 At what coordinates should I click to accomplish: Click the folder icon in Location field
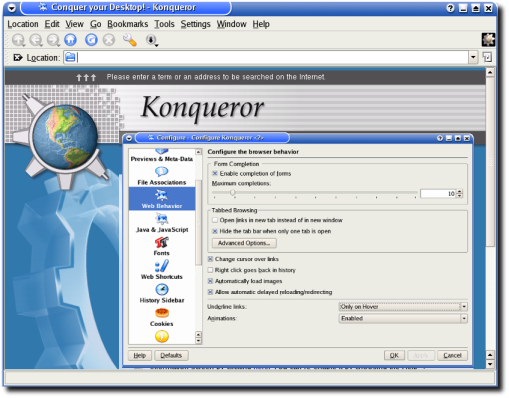click(70, 57)
